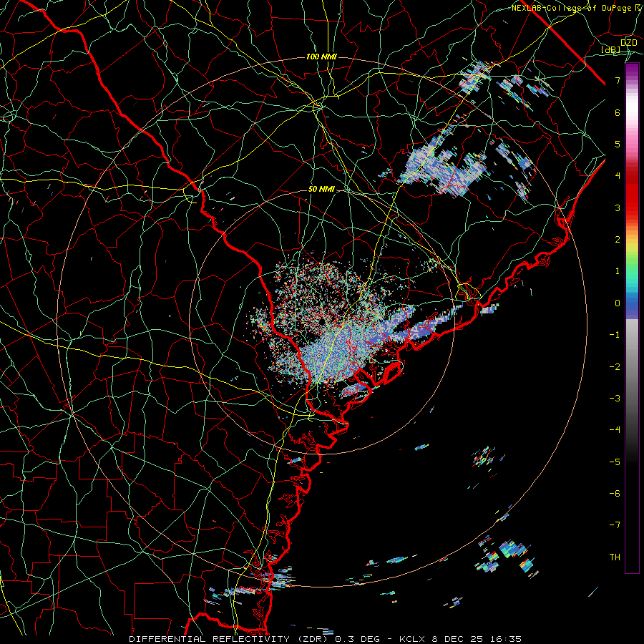This screenshot has height=644, width=644.
Task: Click the Differential Reflectivity KCLX caption text
Action: tap(326, 639)
